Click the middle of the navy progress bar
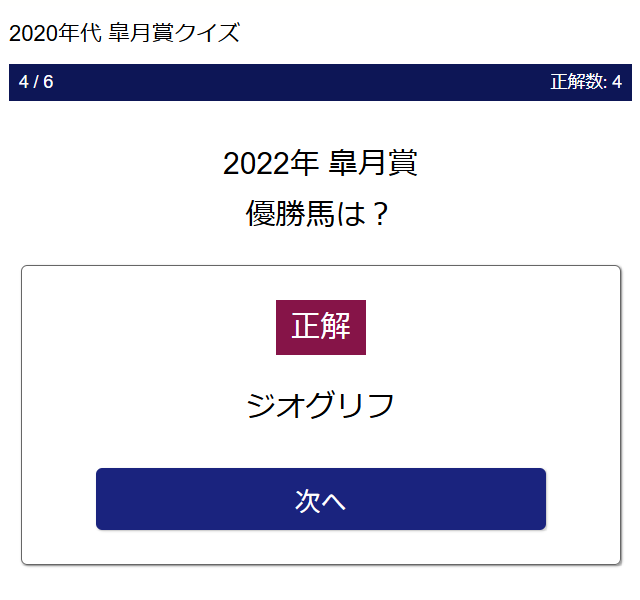The height and width of the screenshot is (600, 640). tap(320, 82)
